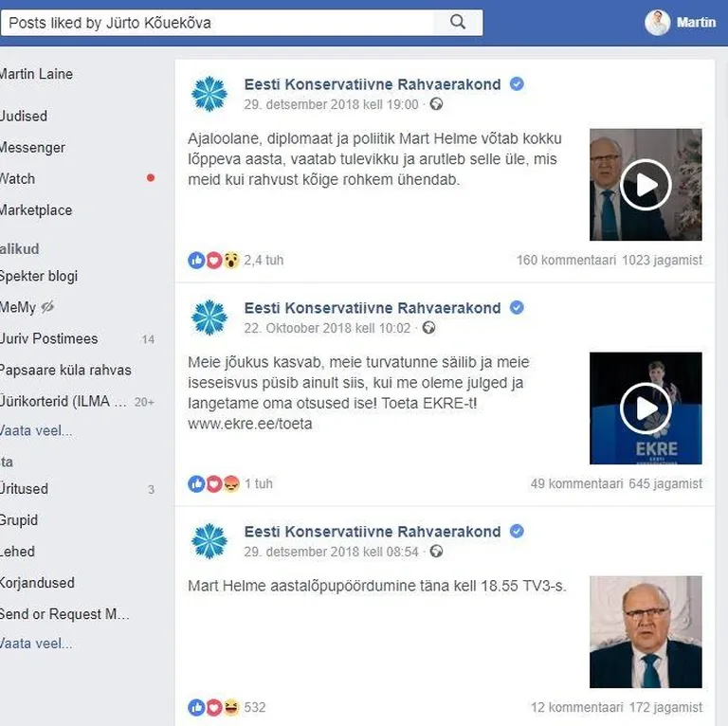This screenshot has height=726, width=728.
Task: Open the '532' reactions count
Action: pos(255,707)
